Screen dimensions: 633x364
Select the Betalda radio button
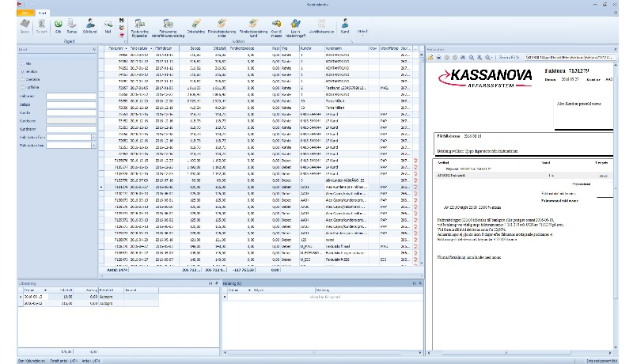(x=23, y=71)
